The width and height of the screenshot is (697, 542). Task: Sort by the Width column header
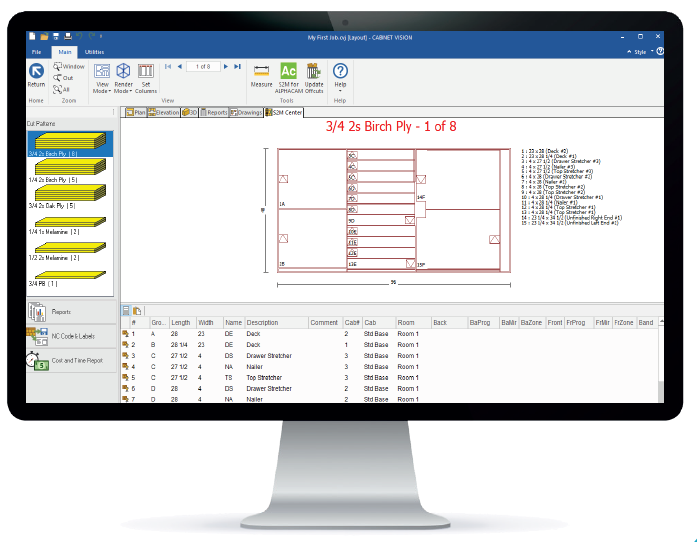tap(209, 322)
